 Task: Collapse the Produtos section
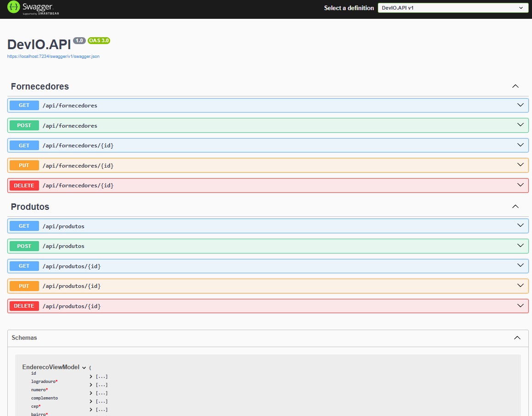(515, 207)
